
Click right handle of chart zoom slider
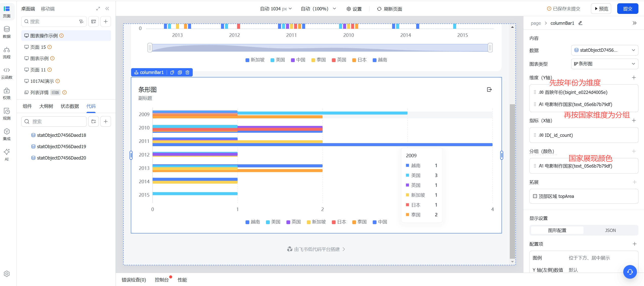[490, 47]
